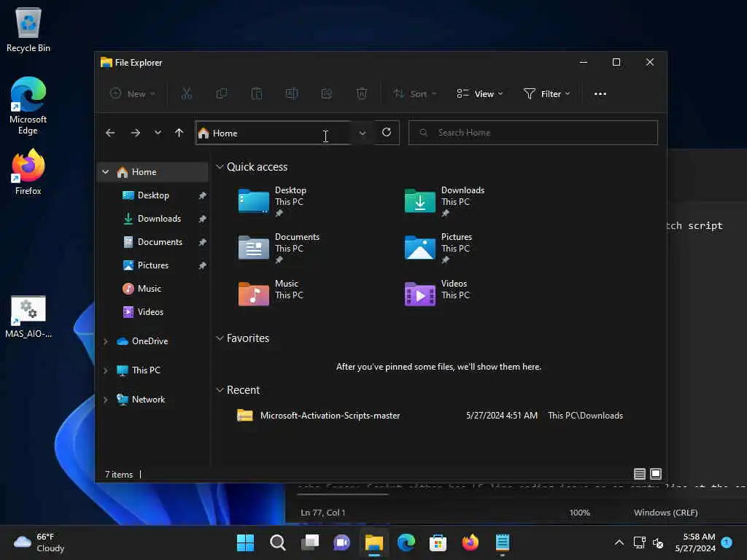Select MAS_AIO desktop shortcut
This screenshot has height=560, width=747.
point(28,316)
